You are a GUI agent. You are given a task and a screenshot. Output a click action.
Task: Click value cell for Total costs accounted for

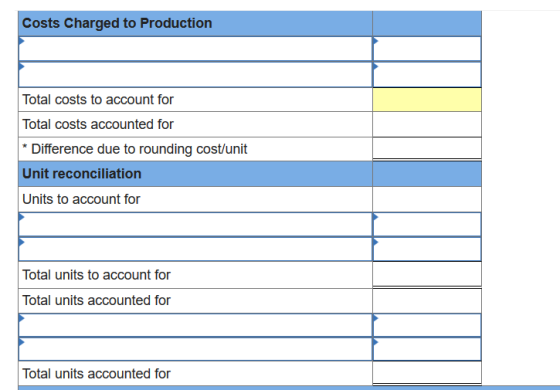click(x=427, y=124)
